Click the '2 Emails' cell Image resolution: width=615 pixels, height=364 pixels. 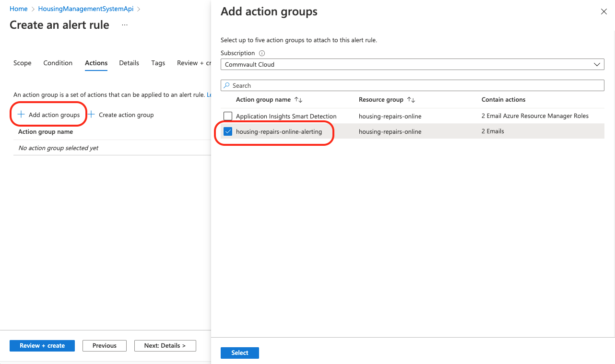coord(493,131)
